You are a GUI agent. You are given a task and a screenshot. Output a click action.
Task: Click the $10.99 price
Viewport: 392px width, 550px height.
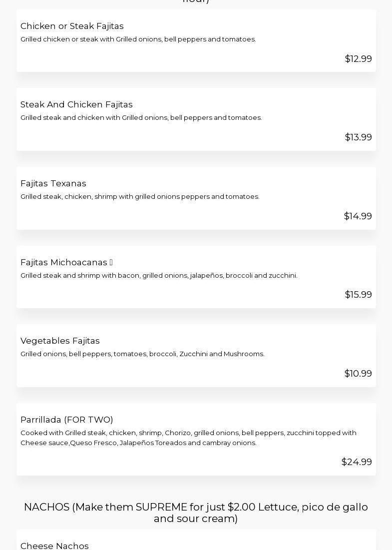click(x=358, y=374)
